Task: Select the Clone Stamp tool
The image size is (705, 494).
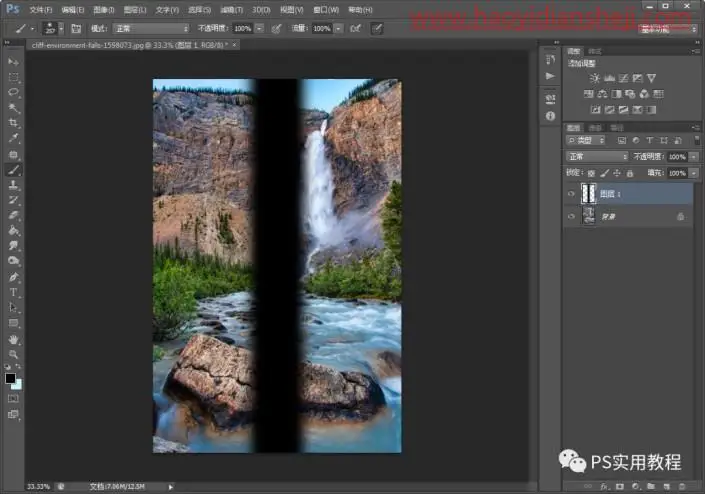Action: (x=13, y=185)
